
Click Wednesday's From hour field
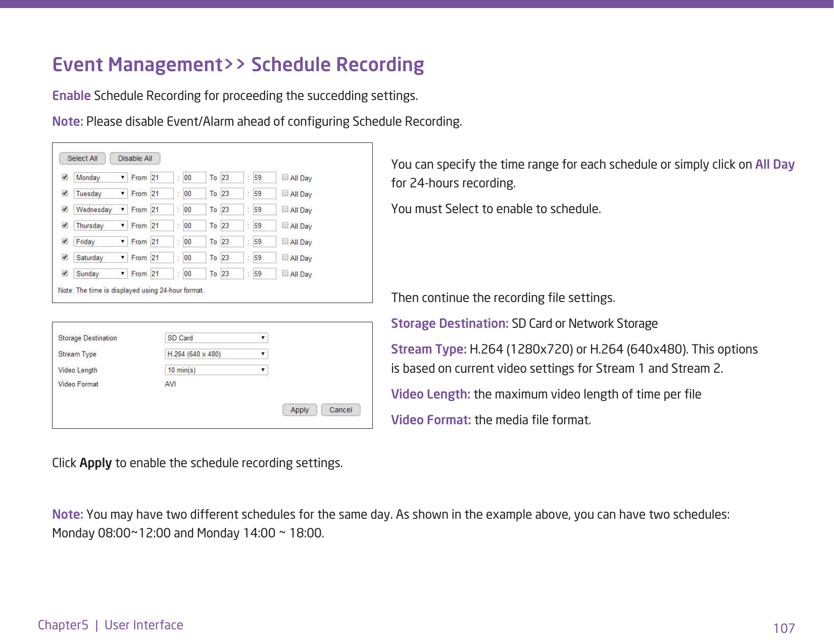[162, 210]
